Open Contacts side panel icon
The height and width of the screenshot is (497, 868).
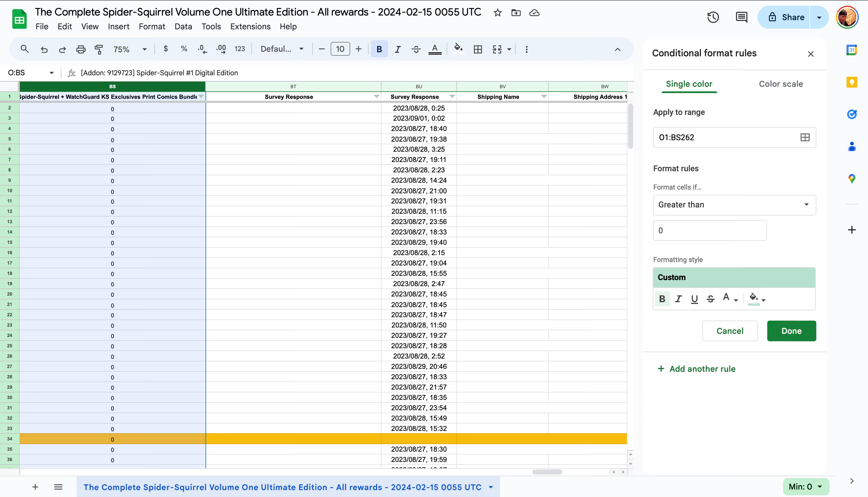tap(852, 147)
